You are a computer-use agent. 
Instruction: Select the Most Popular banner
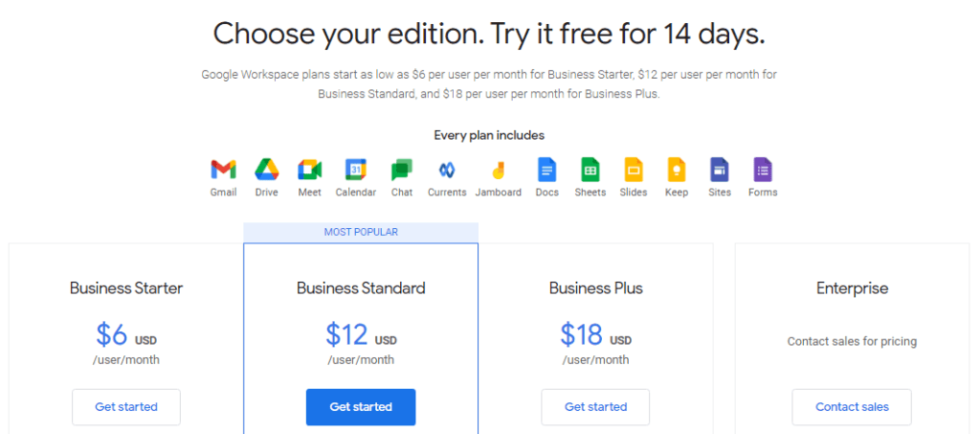click(x=361, y=232)
